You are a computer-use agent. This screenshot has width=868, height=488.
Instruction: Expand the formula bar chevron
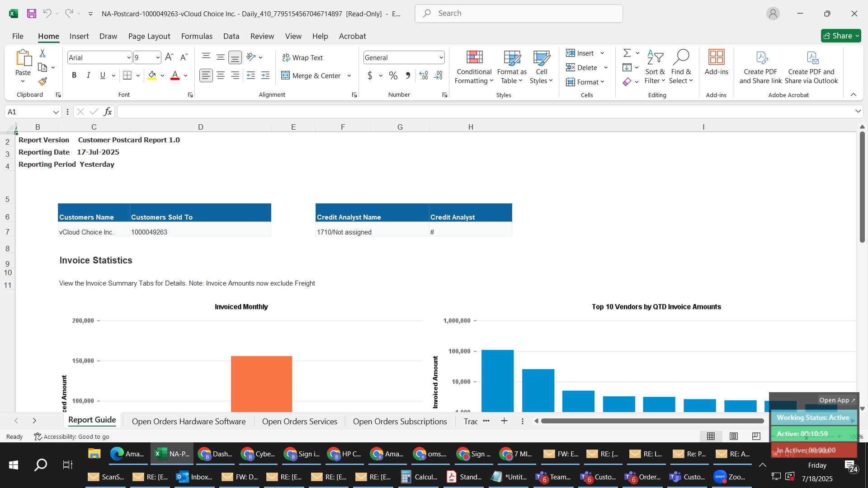pos(858,112)
